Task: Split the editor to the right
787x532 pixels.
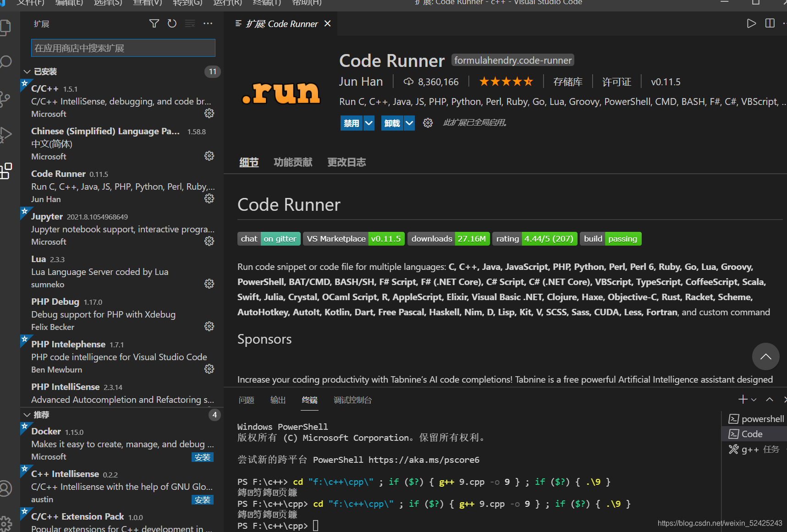Action: [x=770, y=23]
